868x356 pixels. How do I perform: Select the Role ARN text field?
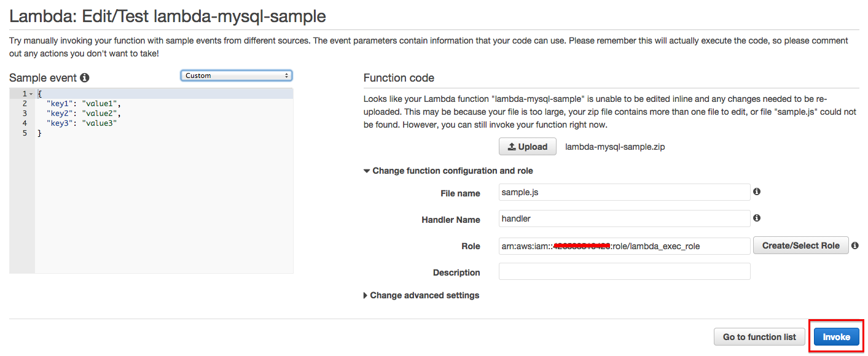tap(624, 246)
